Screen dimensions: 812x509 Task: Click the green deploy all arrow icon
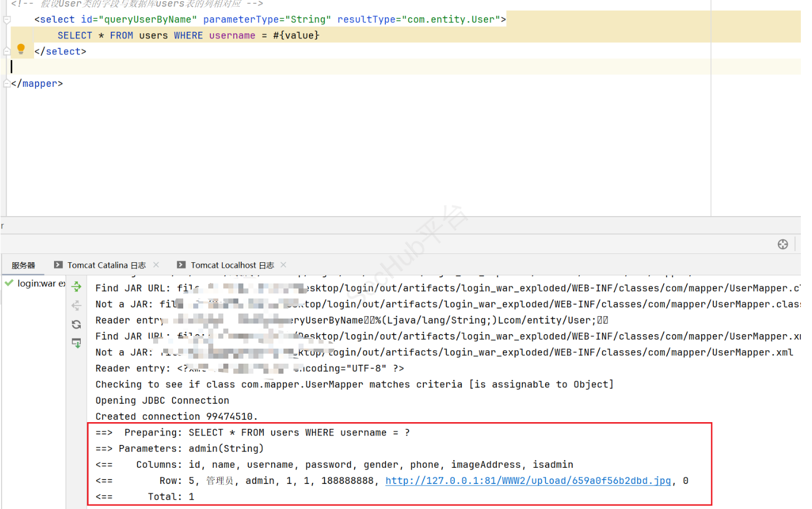[x=76, y=287]
